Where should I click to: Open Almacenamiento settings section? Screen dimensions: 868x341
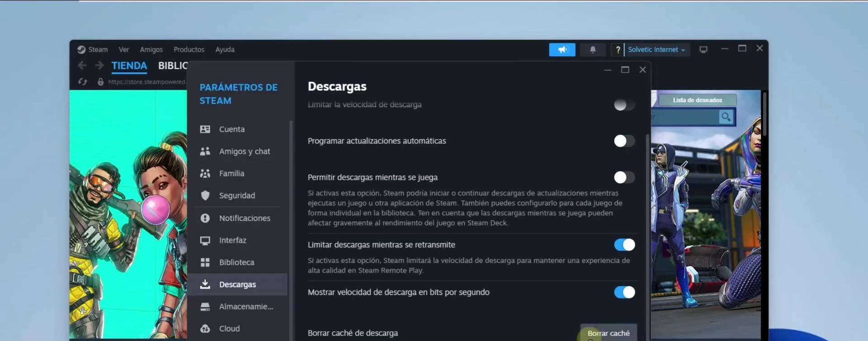click(x=237, y=307)
